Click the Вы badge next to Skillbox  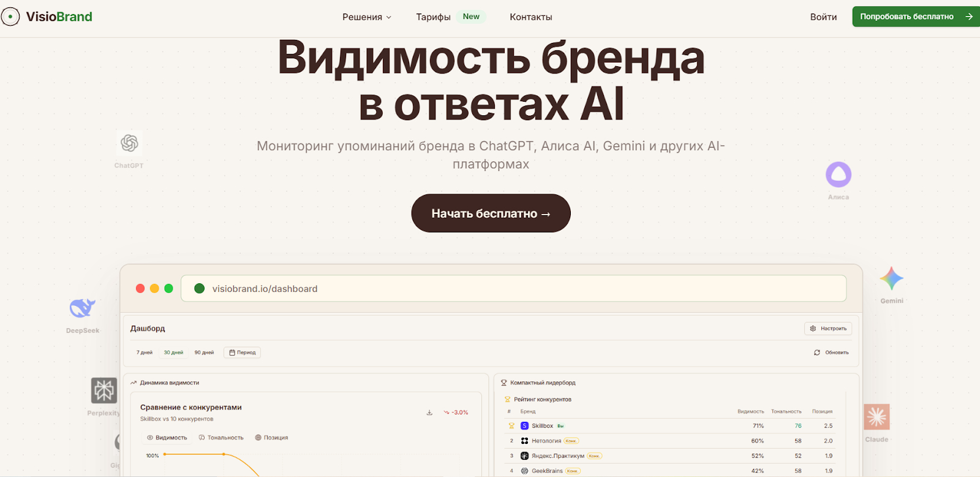coord(560,426)
